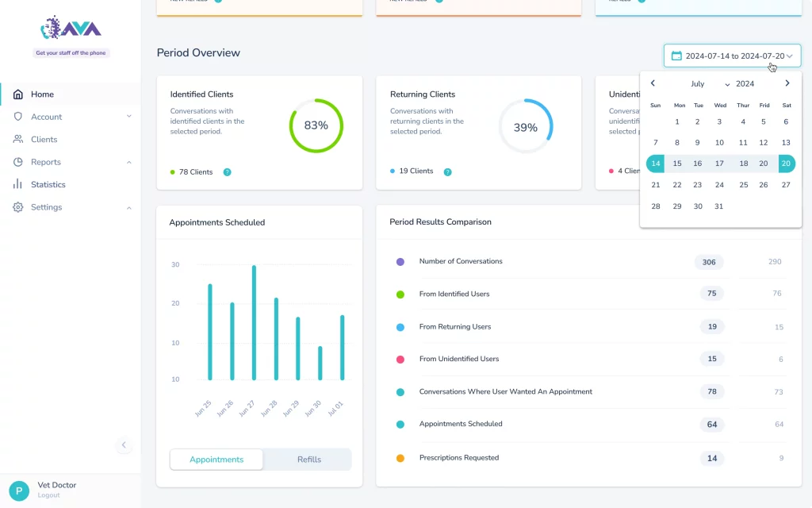Click the Account person icon in sidebar
The width and height of the screenshot is (812, 508).
tap(17, 116)
